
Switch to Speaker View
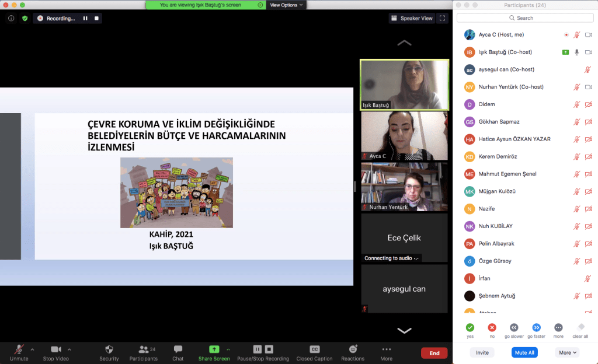click(x=412, y=18)
